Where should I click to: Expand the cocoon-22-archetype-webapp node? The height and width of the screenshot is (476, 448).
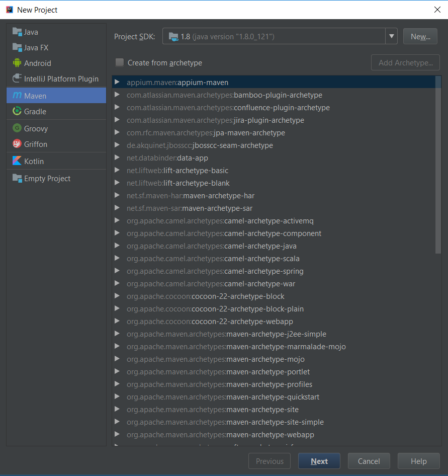[117, 321]
